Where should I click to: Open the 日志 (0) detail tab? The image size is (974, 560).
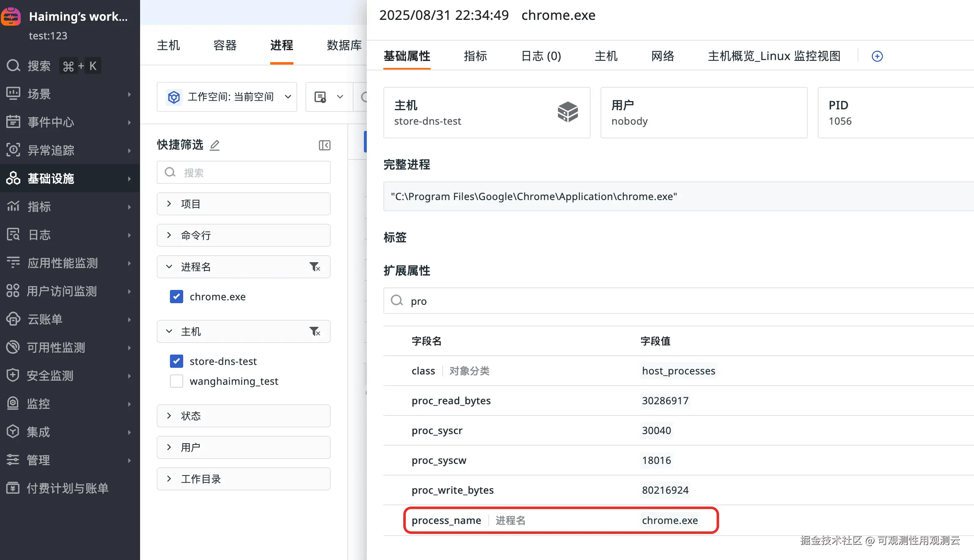tap(541, 56)
